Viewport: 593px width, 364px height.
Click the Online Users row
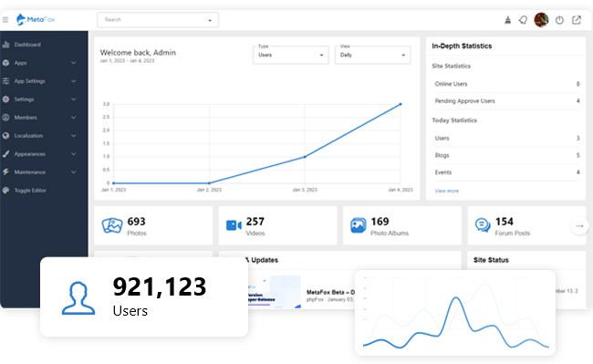point(506,84)
